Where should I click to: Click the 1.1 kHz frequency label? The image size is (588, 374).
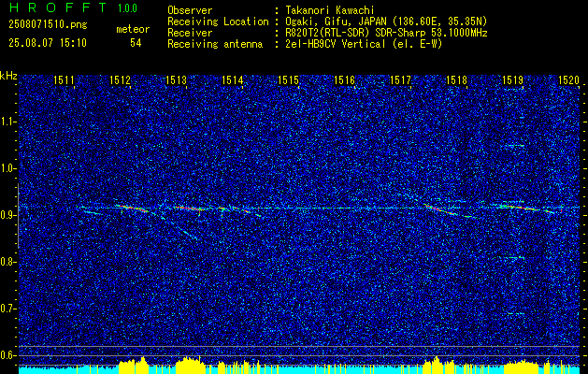click(x=7, y=122)
